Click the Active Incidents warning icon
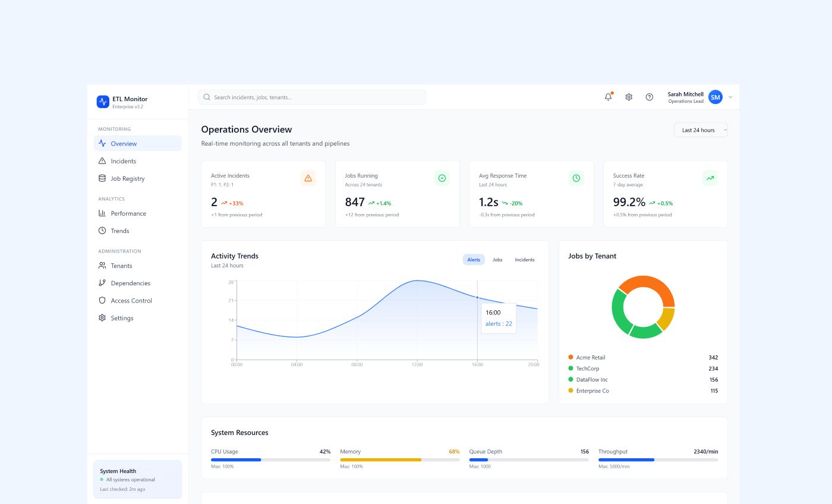832x504 pixels. (x=308, y=178)
